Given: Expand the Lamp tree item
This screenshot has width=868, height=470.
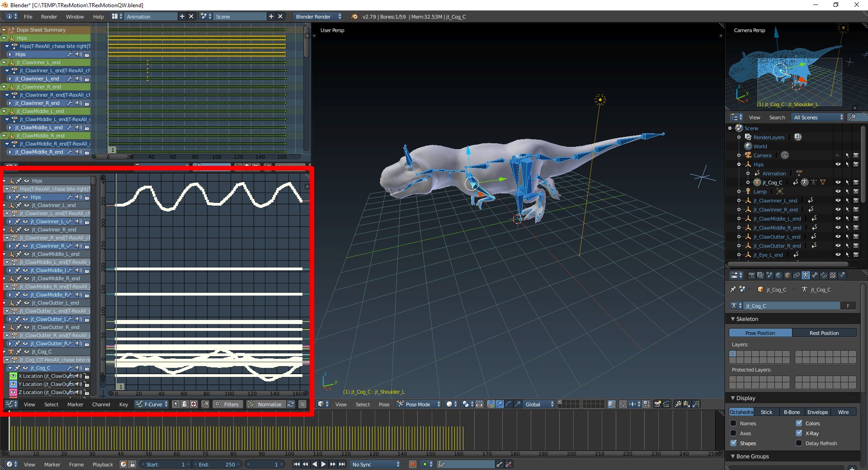Looking at the screenshot, I should 739,192.
